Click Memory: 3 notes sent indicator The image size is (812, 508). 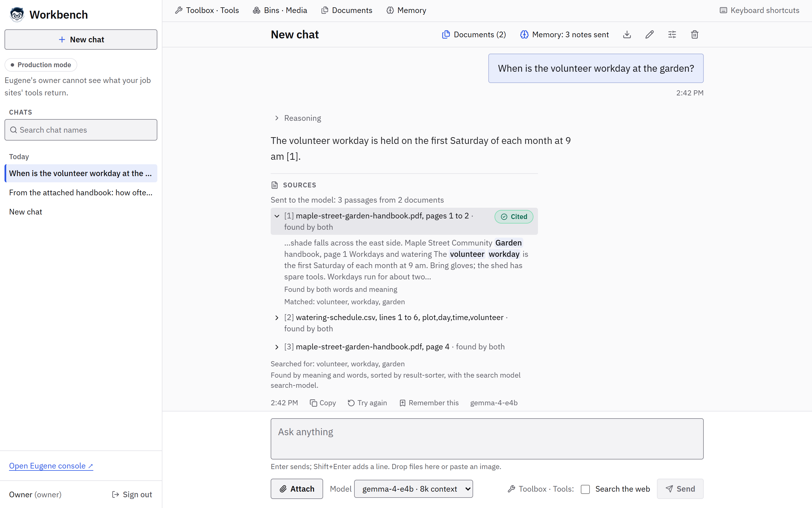(564, 35)
